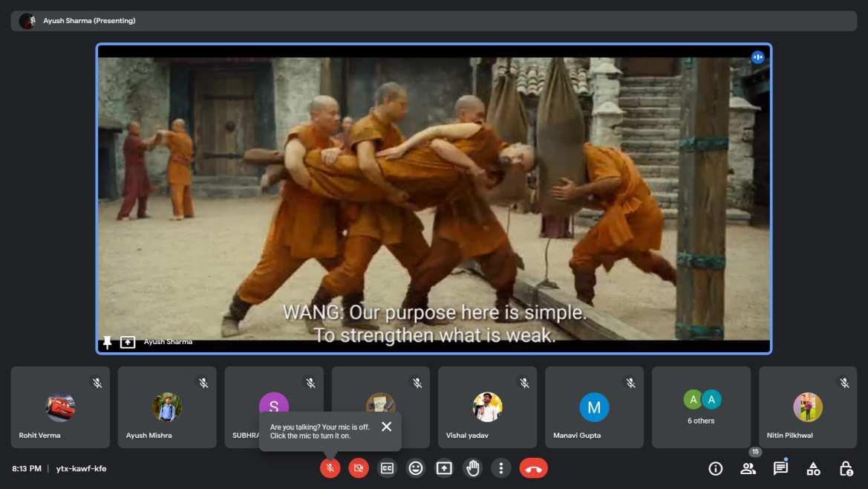Click Vishal yadav's muted mic icon

coord(524,383)
